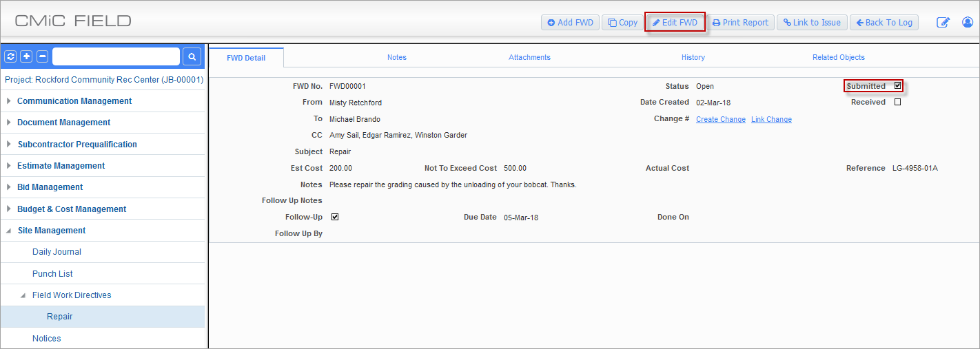This screenshot has height=349, width=980.
Task: Click the sidebar search input field
Action: click(116, 56)
